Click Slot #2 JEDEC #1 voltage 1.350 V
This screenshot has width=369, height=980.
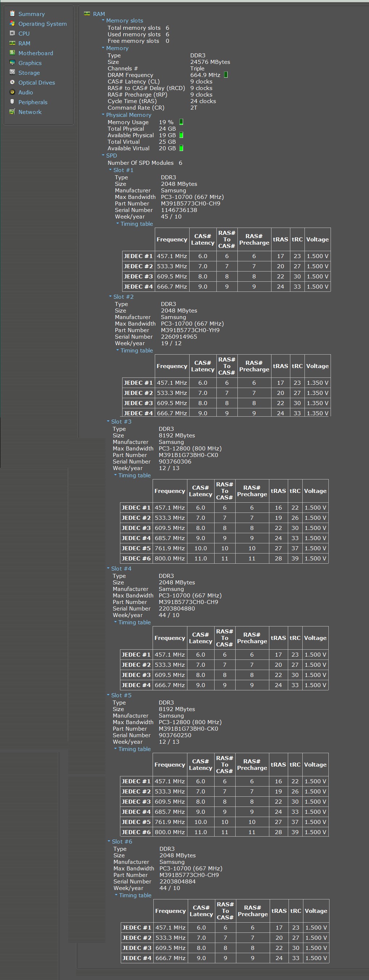pos(318,383)
